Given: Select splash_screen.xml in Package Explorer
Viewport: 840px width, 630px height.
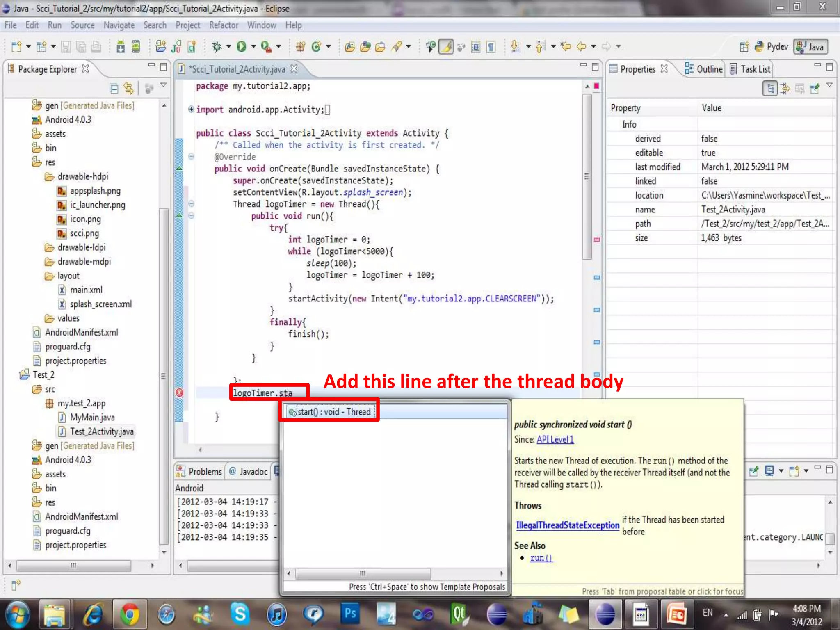Looking at the screenshot, I should tap(95, 304).
